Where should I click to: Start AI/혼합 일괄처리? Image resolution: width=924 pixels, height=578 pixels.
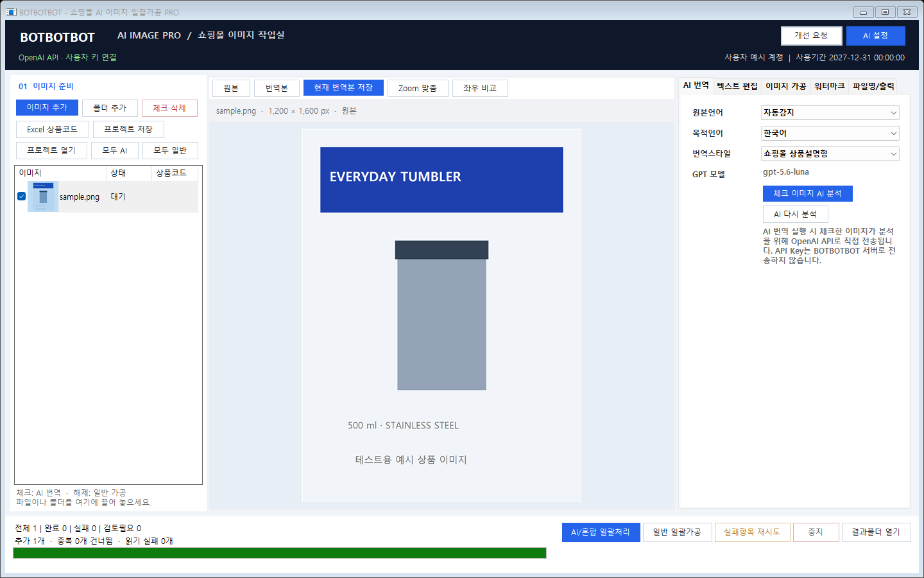pos(601,532)
